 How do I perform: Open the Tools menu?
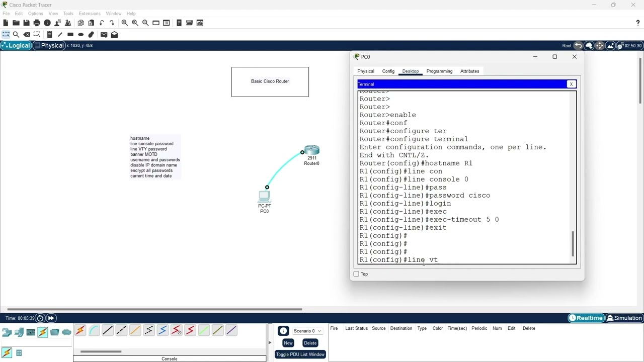coord(68,14)
